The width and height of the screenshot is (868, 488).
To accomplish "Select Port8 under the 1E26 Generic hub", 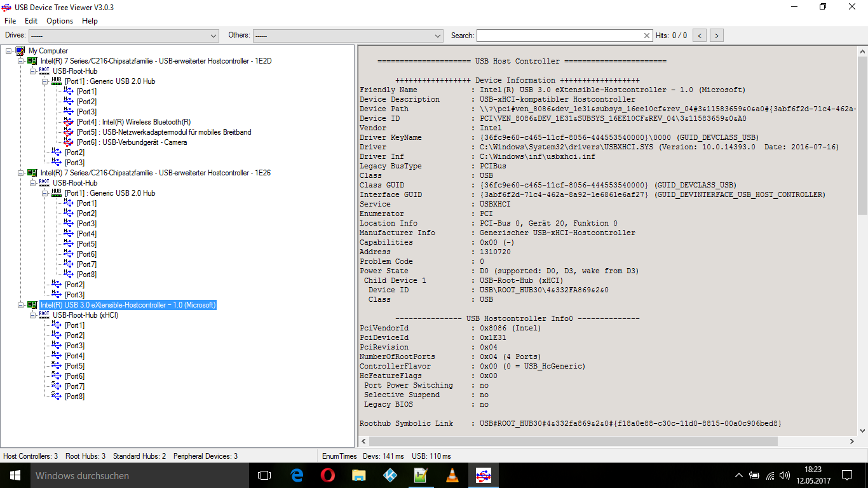I will pos(86,274).
